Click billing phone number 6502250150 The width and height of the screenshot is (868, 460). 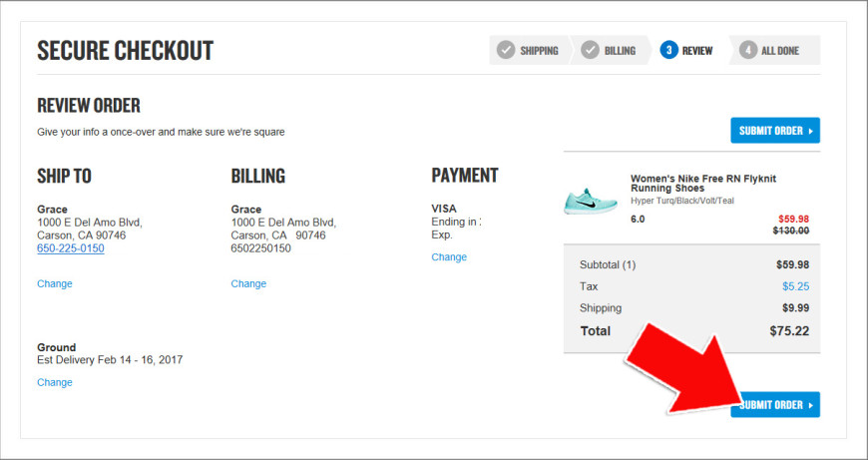[x=260, y=248]
